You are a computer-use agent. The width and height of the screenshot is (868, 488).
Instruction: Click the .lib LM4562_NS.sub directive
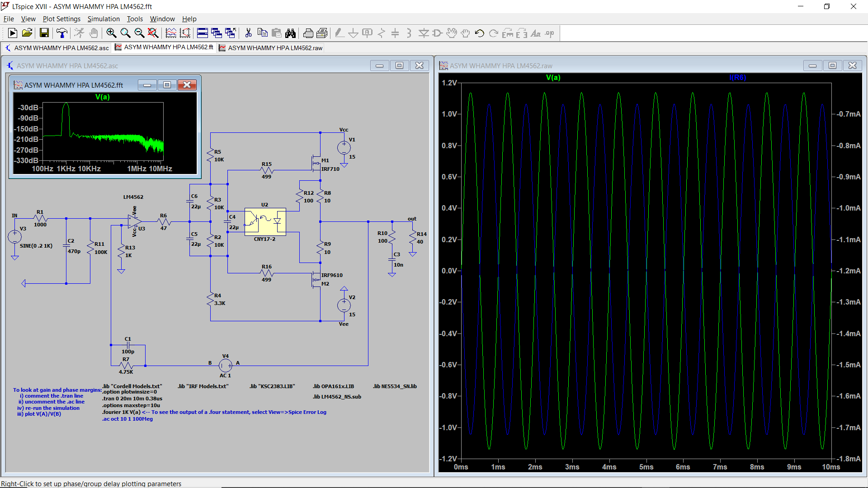pos(337,397)
